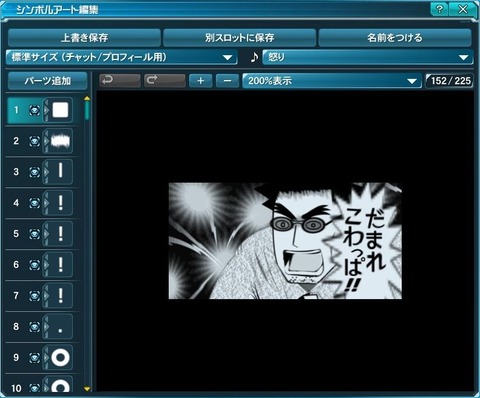The width and height of the screenshot is (480, 398).
Task: Toggle visibility eye of layer 5
Action: click(34, 234)
